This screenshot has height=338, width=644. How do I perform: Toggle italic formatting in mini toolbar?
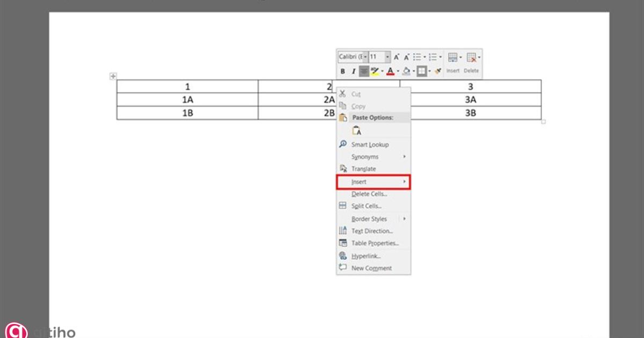(353, 71)
